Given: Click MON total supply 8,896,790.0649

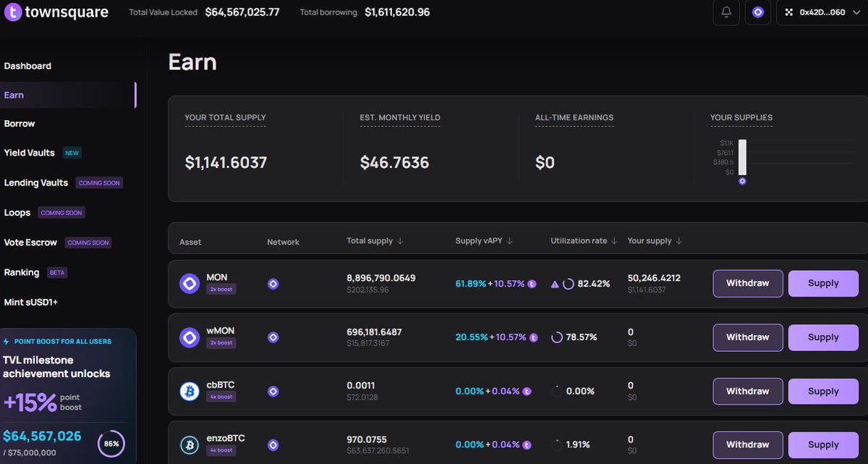Looking at the screenshot, I should coord(381,278).
